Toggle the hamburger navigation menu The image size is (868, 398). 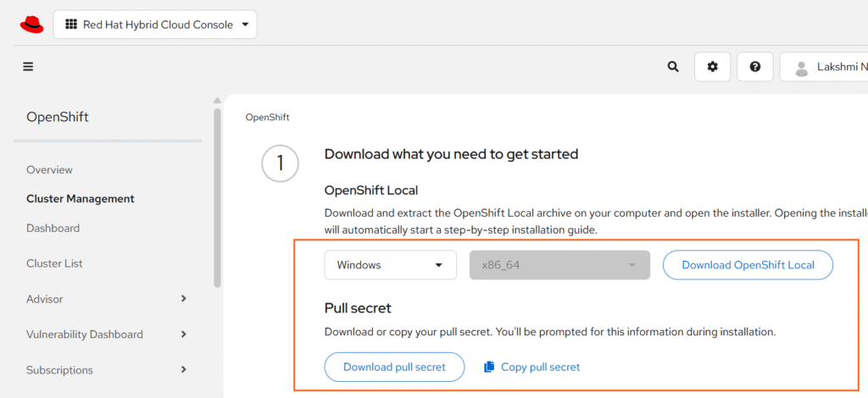tap(28, 66)
